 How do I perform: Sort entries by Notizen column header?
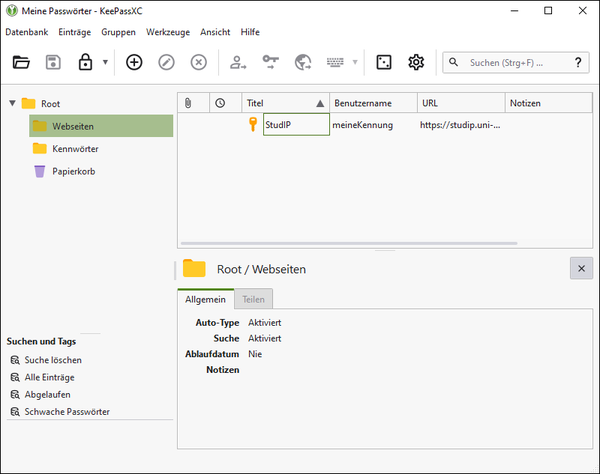coord(548,103)
